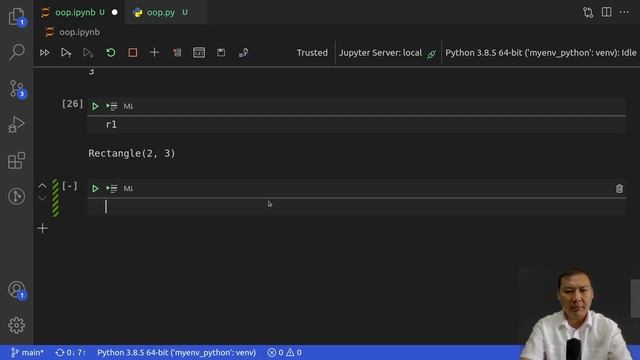Screen dimensions: 640x360
Task: Open the Explorer view in the activity bar
Action: click(16, 16)
